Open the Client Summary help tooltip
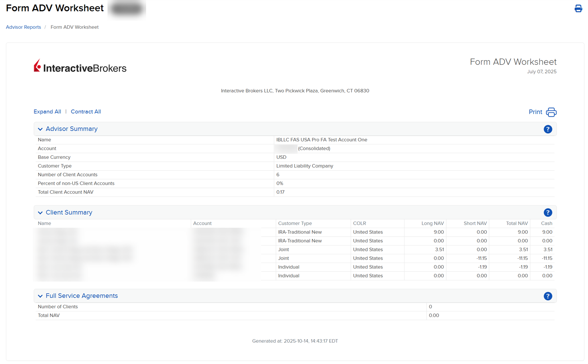The image size is (588, 364). click(x=548, y=212)
